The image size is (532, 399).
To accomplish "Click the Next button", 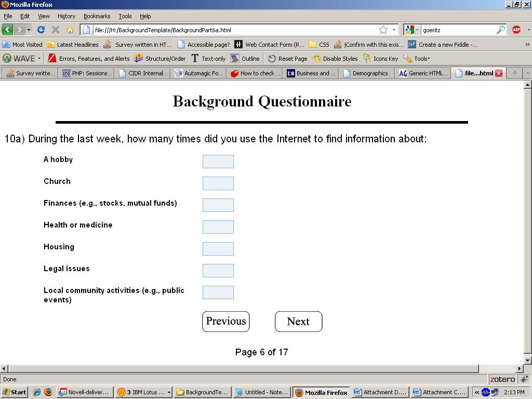I will (299, 321).
